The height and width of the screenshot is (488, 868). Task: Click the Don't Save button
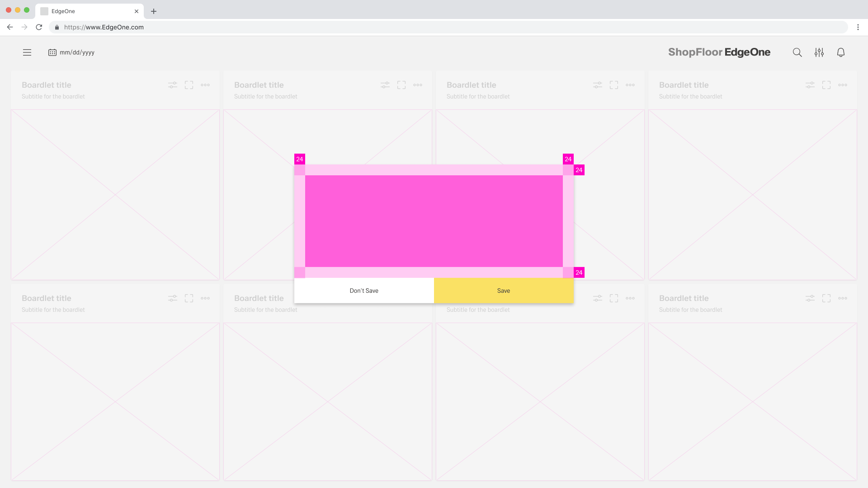pos(364,291)
